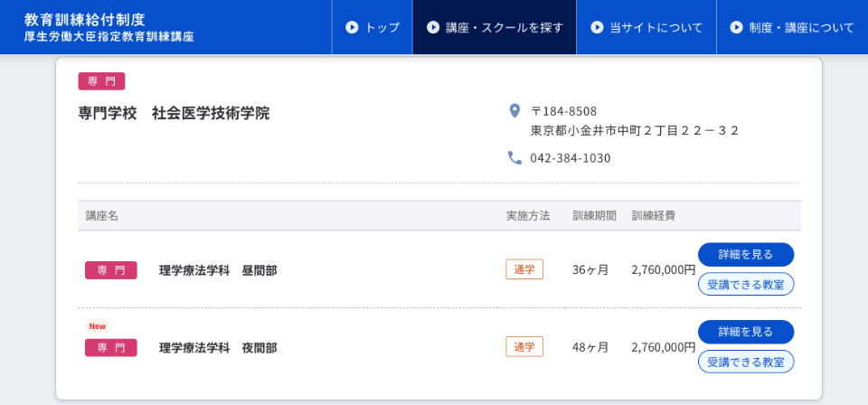Show available classrooms for 夜間部 course
The width and height of the screenshot is (868, 405).
(746, 362)
